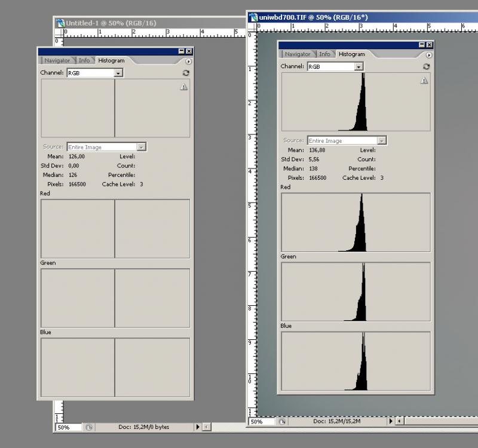
Task: Switch to Navigator tab in uniwbd700.TIF palette
Action: click(x=298, y=54)
